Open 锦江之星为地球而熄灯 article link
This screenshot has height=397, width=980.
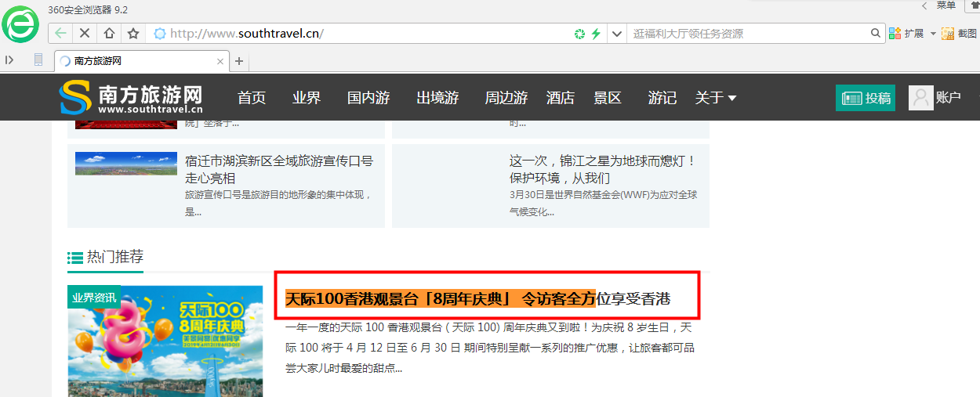(x=603, y=170)
